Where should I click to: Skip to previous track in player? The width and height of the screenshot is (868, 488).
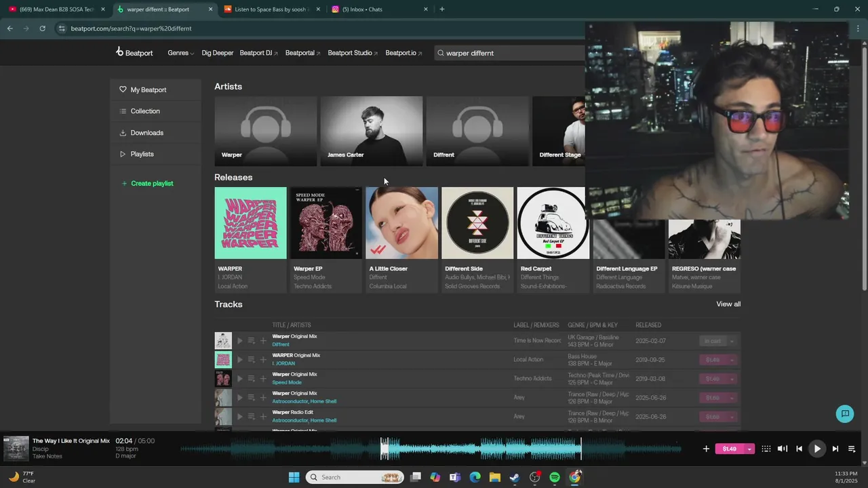[799, 449]
